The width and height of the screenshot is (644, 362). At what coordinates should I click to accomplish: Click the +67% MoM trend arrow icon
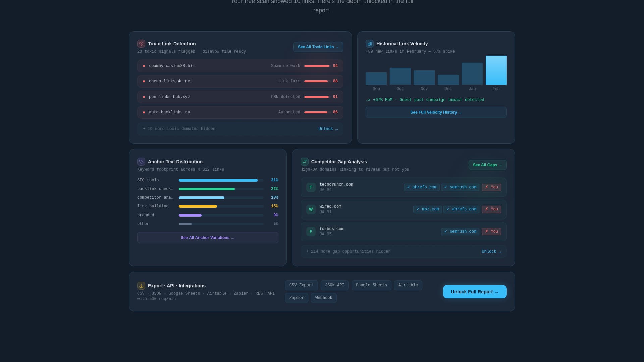click(x=368, y=100)
